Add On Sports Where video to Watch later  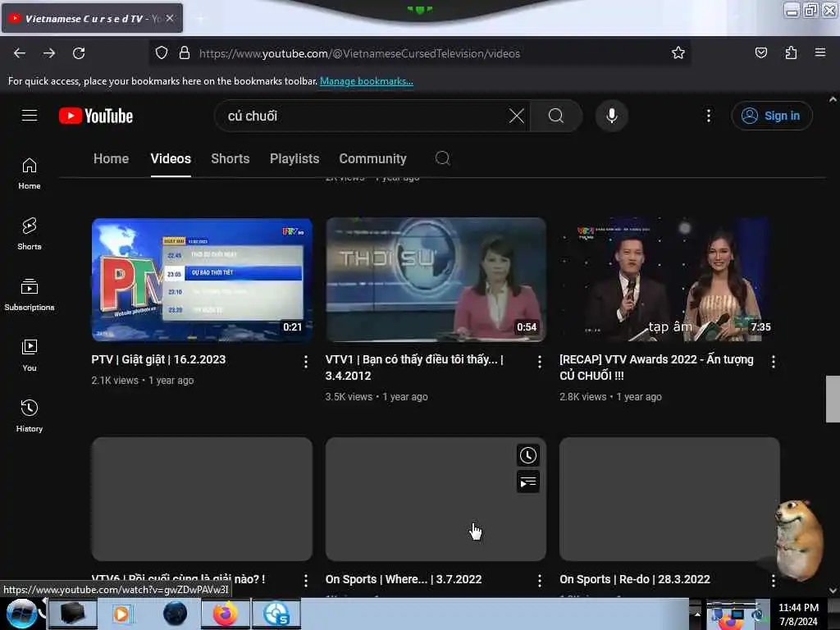(527, 455)
